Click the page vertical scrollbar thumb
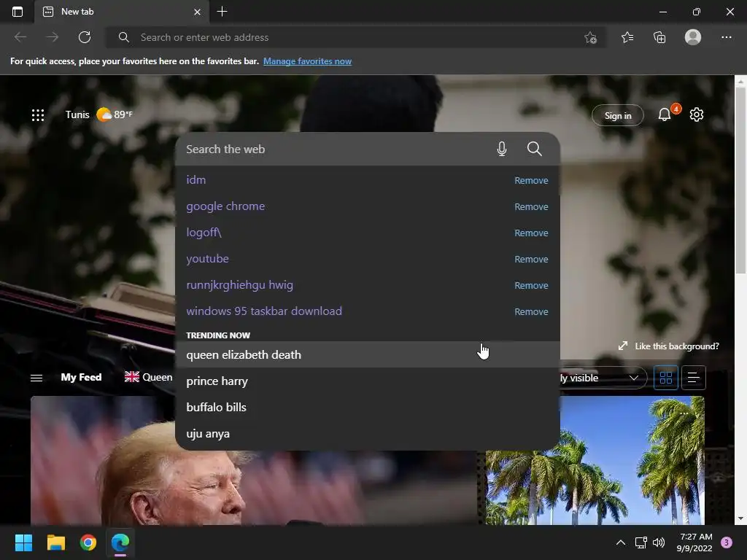 pos(740,182)
